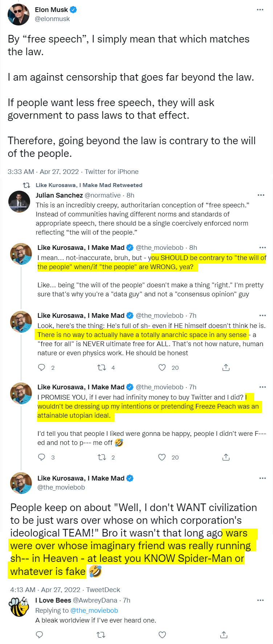
Task: Open more options on Elon Musk's tweet
Action: point(260,9)
